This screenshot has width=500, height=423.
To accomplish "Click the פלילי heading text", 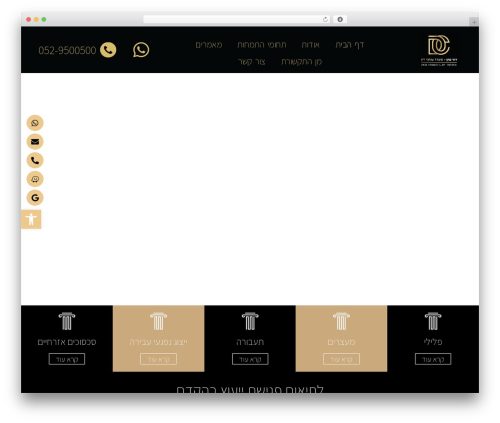I will click(x=433, y=342).
